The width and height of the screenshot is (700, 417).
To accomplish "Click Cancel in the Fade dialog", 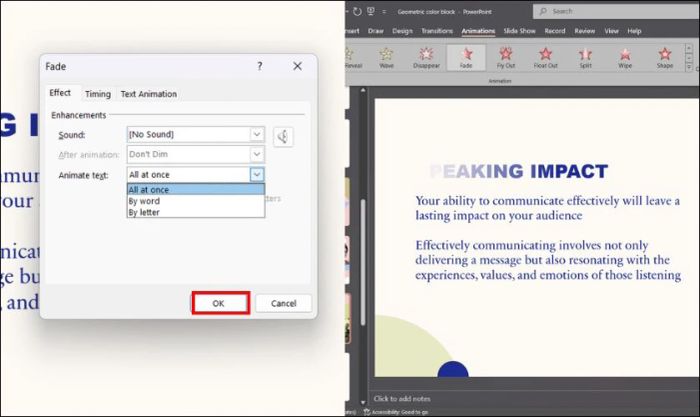I will click(x=283, y=304).
